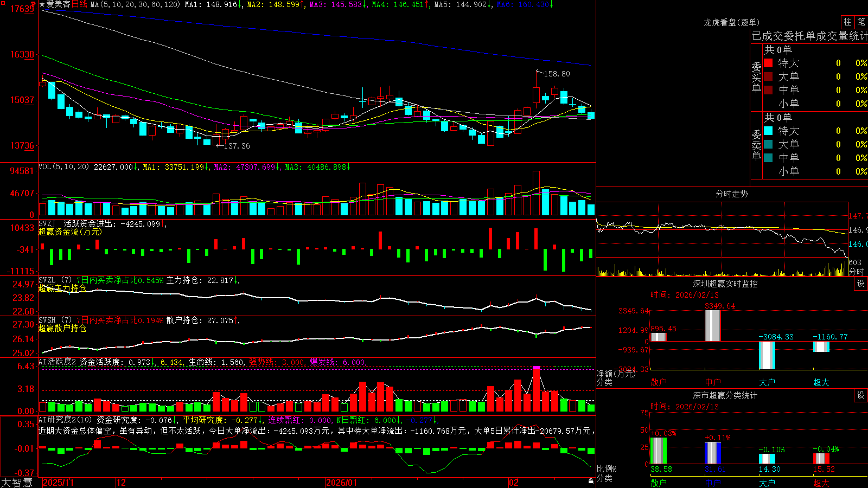868x488 pixels.
Task: Click the 超大 -1160.77 bar in 实时监控
Action: (x=821, y=346)
